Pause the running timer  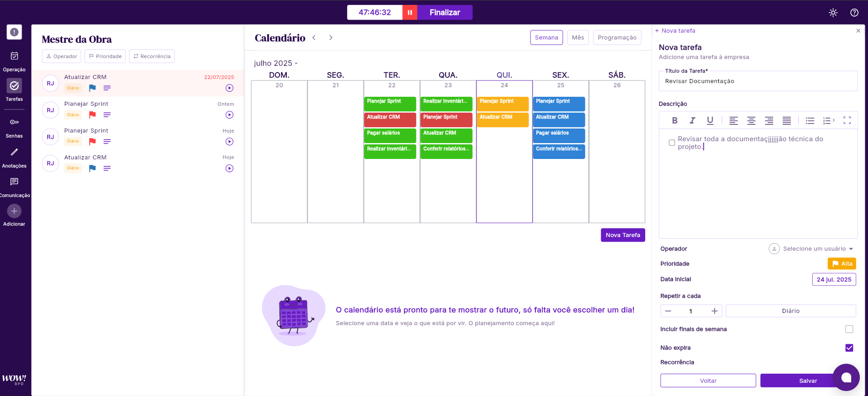(x=410, y=12)
